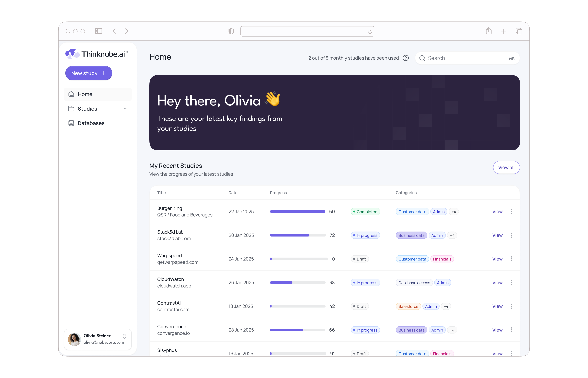588x378 pixels.
Task: Open the kebab menu for the Warpspeed study
Action: (512, 258)
